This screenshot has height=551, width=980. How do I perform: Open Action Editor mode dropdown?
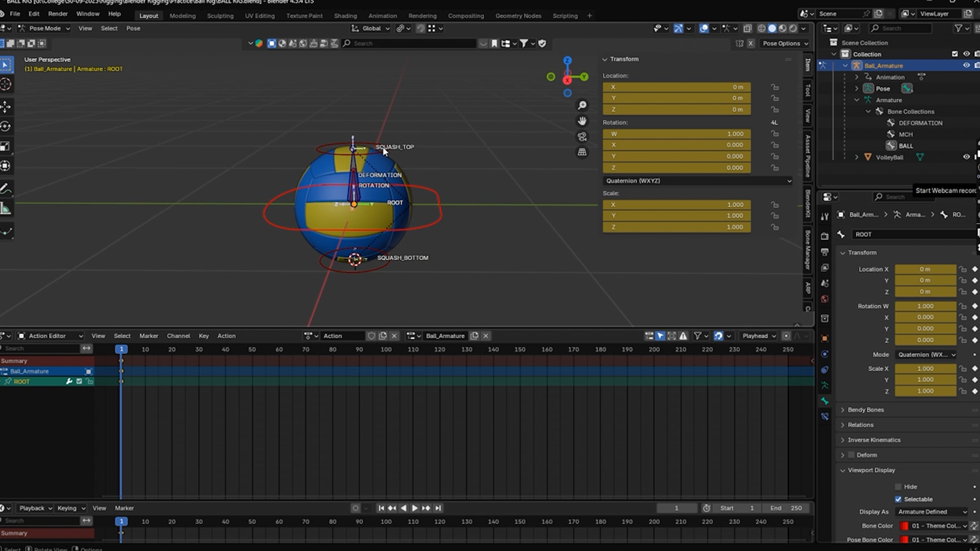(x=50, y=336)
